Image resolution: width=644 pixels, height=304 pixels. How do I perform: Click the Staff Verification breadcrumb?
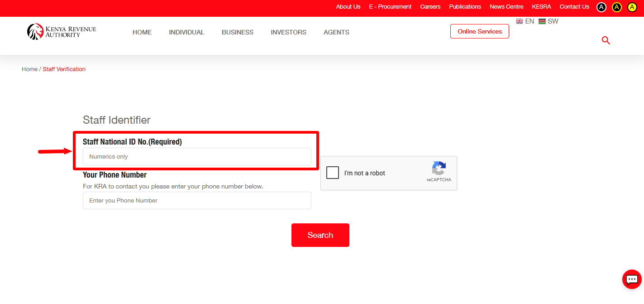pyautogui.click(x=64, y=69)
